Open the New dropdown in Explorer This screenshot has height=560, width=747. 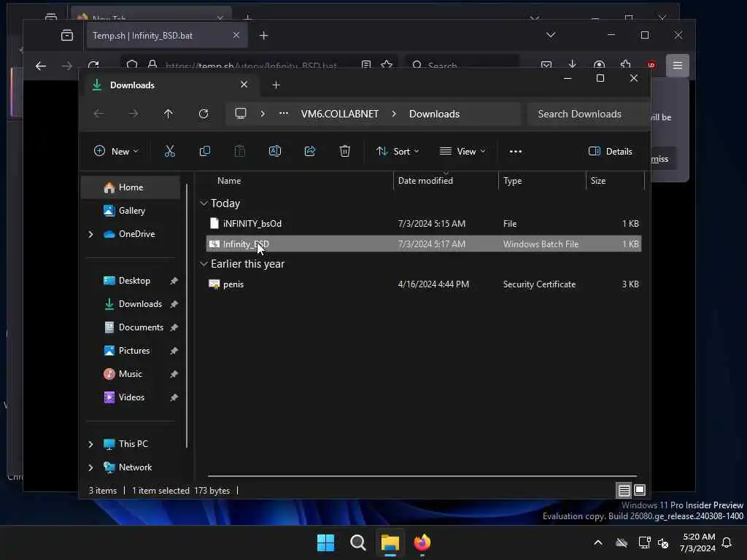pos(116,152)
